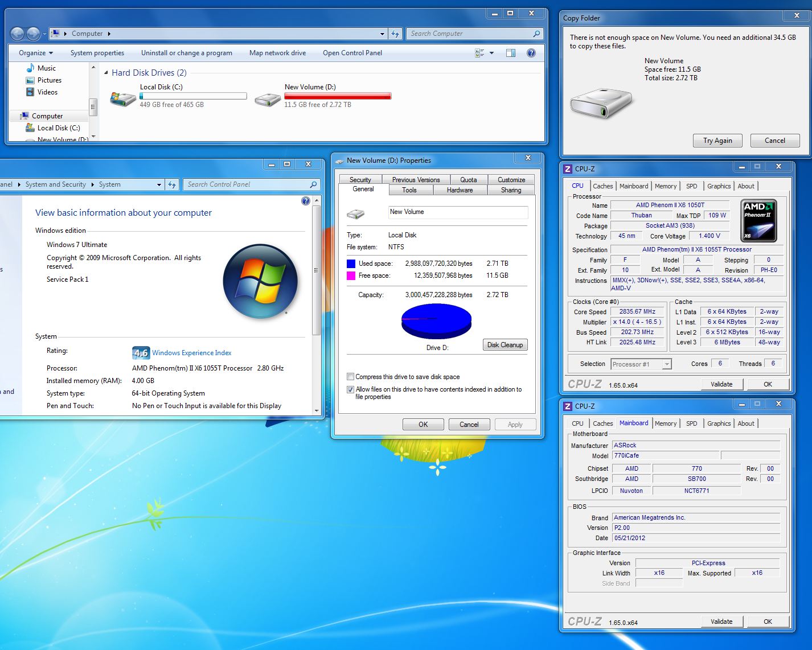This screenshot has width=812, height=650.
Task: Open the Hardware tab in Properties
Action: coord(460,190)
